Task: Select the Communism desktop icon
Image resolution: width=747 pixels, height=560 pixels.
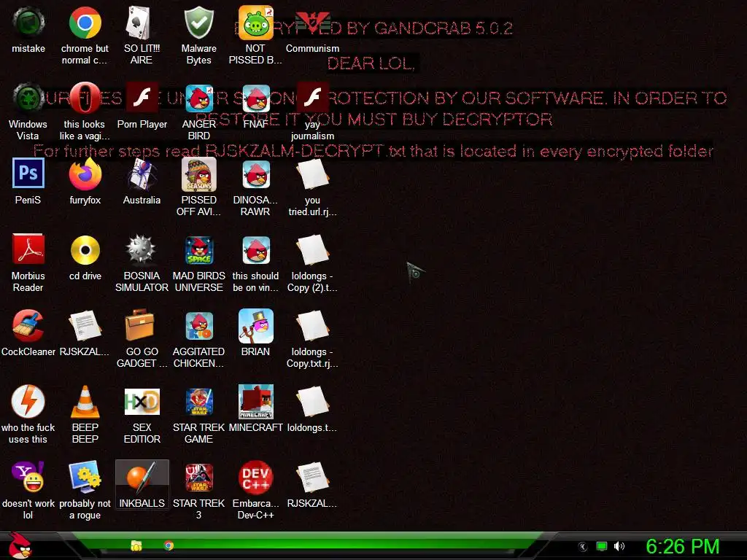Action: click(x=312, y=23)
